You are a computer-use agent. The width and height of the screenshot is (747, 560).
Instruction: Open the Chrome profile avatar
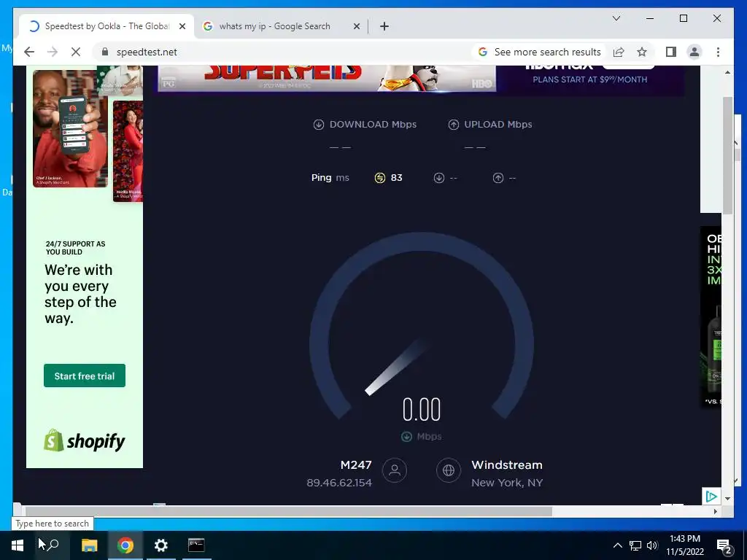[694, 52]
